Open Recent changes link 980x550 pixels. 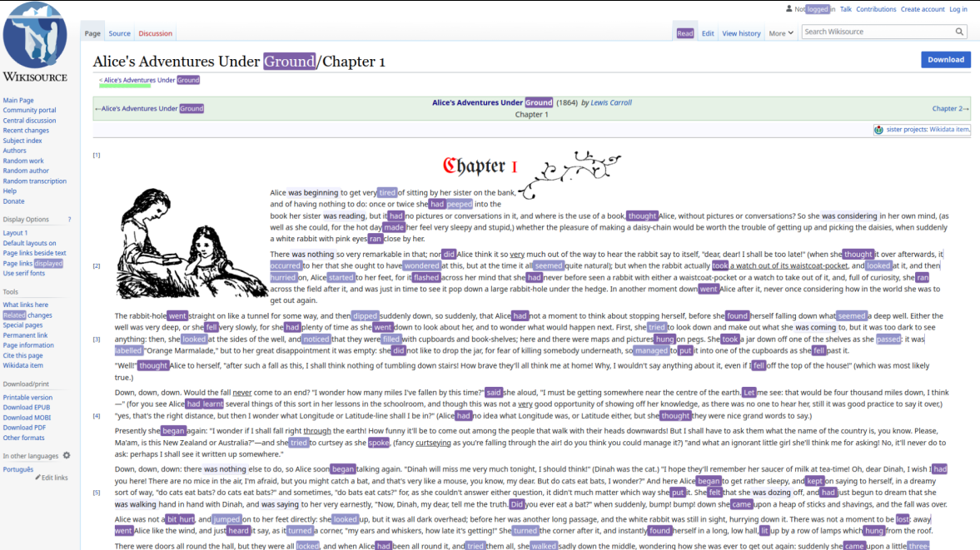[26, 131]
